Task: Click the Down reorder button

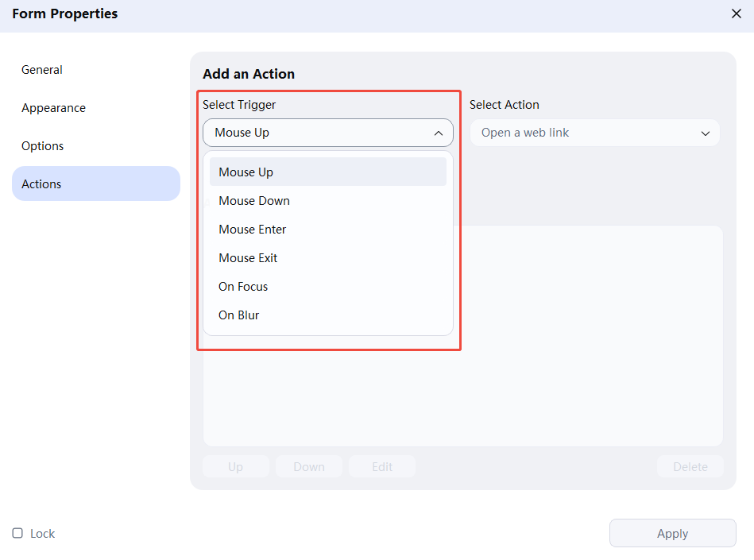Action: click(309, 467)
